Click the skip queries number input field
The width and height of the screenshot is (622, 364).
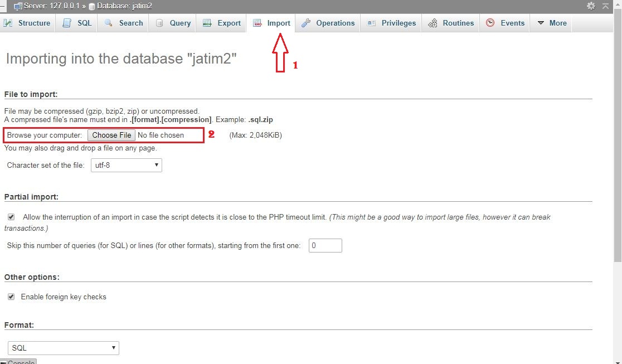[325, 245]
